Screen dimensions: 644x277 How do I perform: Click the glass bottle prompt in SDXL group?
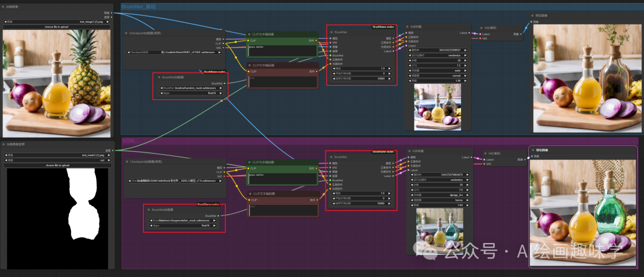(x=283, y=179)
